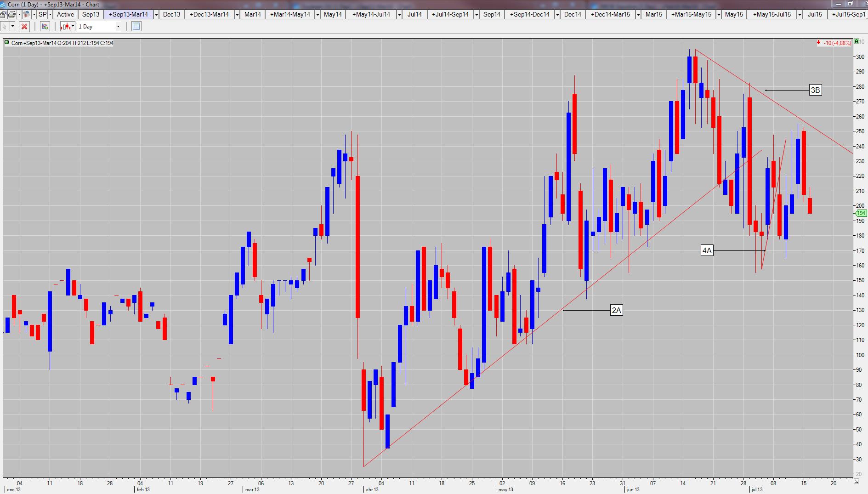Switch to the +Dec13-Mar14 tab

(x=209, y=14)
